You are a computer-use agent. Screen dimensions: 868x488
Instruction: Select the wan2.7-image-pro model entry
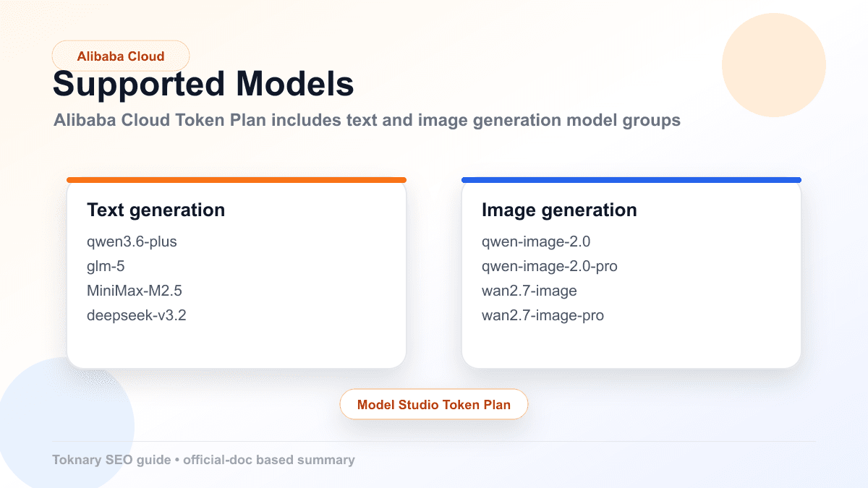coord(543,315)
